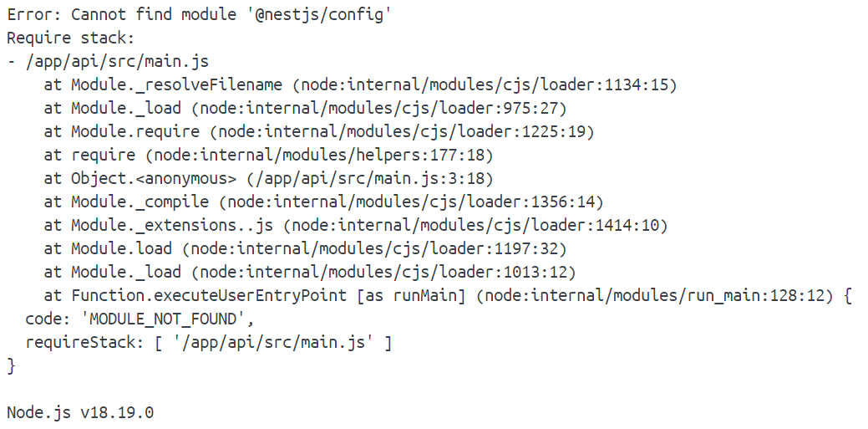Click the loader:975:27 Module._load frame
This screenshot has width=868, height=429.
coord(306,108)
